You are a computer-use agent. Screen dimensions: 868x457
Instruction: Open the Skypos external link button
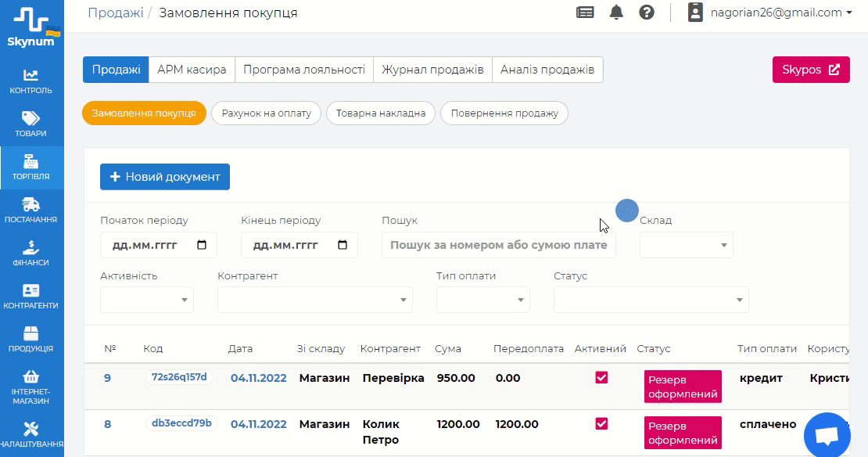point(810,70)
